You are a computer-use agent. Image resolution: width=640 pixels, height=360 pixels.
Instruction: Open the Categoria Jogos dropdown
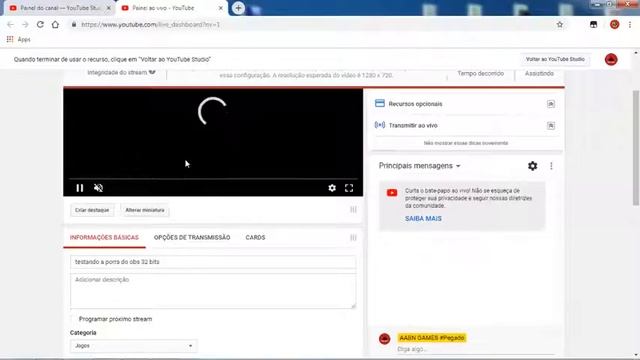pos(133,346)
